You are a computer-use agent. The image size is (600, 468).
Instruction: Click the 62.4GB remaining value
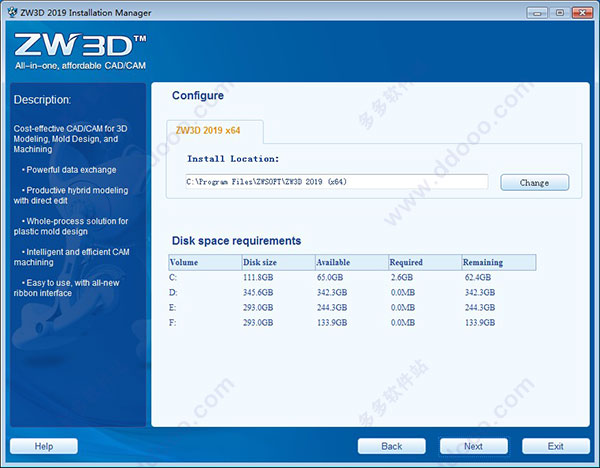click(478, 277)
